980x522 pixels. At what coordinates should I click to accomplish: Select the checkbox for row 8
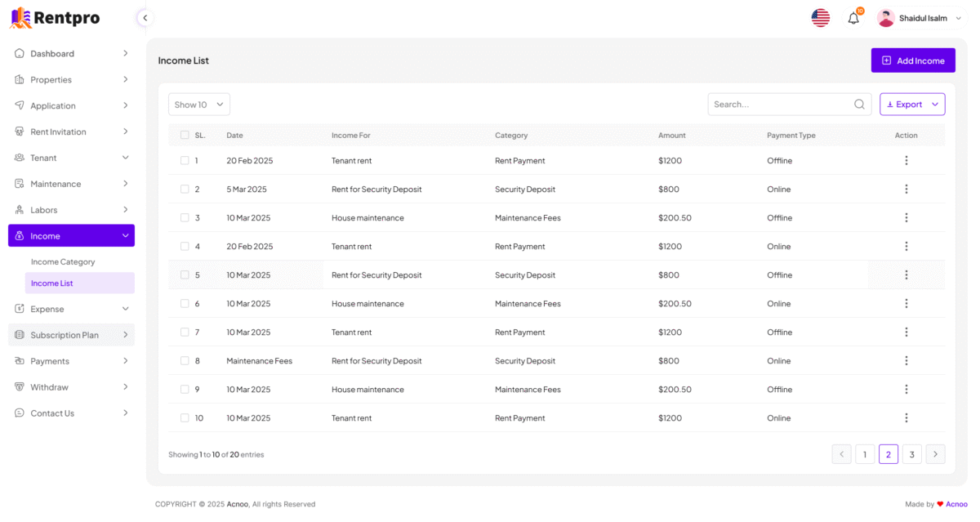[x=185, y=361]
